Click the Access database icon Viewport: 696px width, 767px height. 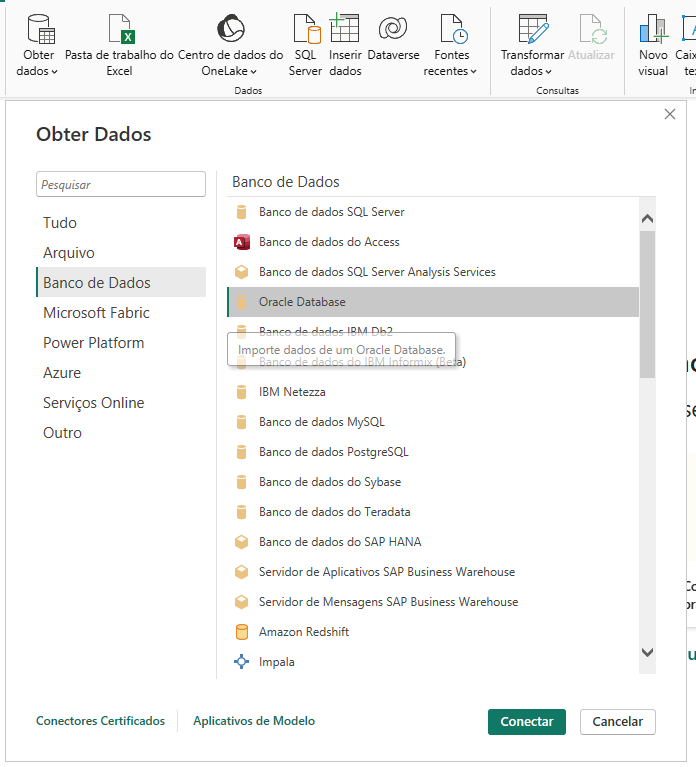tap(242, 242)
